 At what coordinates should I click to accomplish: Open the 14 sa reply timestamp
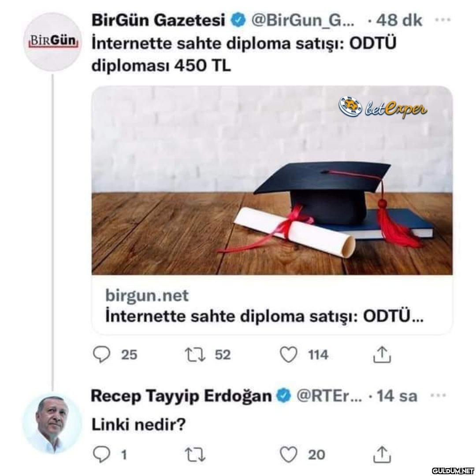[x=397, y=396]
